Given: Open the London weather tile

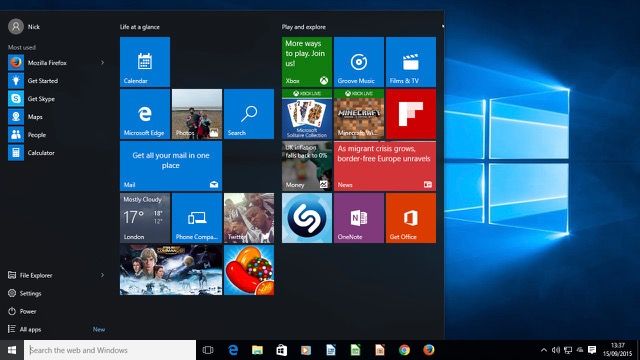Looking at the screenshot, I should click(x=145, y=218).
